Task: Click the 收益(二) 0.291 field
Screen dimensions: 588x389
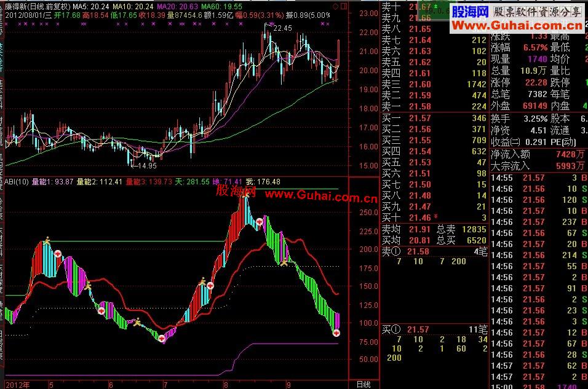Action: 519,142
